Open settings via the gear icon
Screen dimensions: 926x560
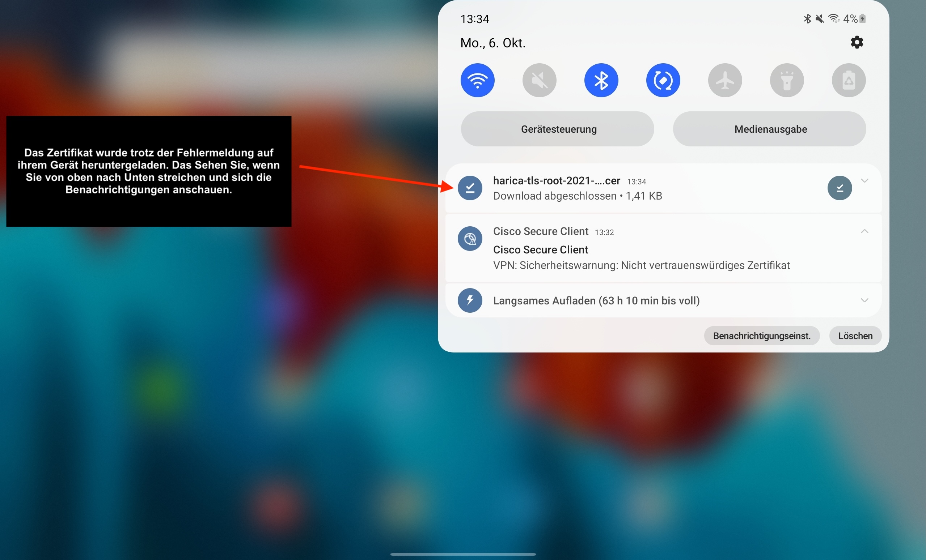click(x=857, y=42)
